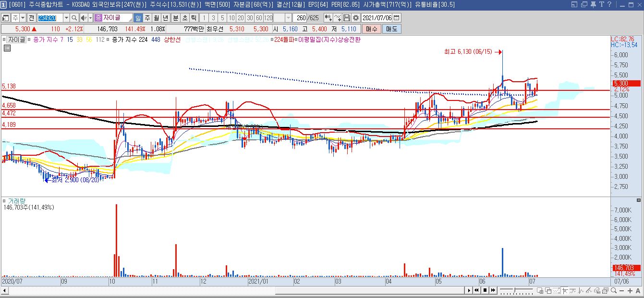
Task: Click the play button in bottom bar
Action: [x=469, y=290]
